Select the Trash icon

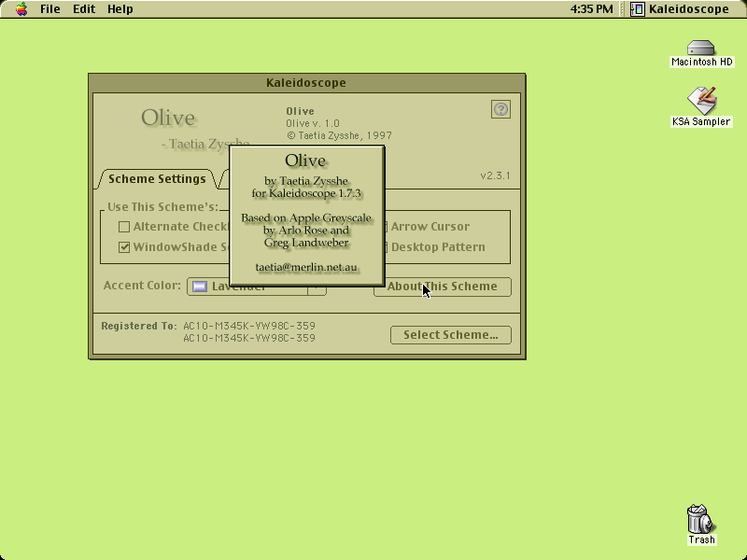click(700, 520)
